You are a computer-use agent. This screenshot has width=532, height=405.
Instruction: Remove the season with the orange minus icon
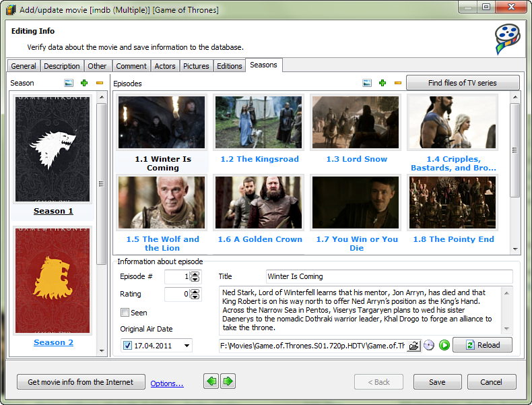(100, 83)
